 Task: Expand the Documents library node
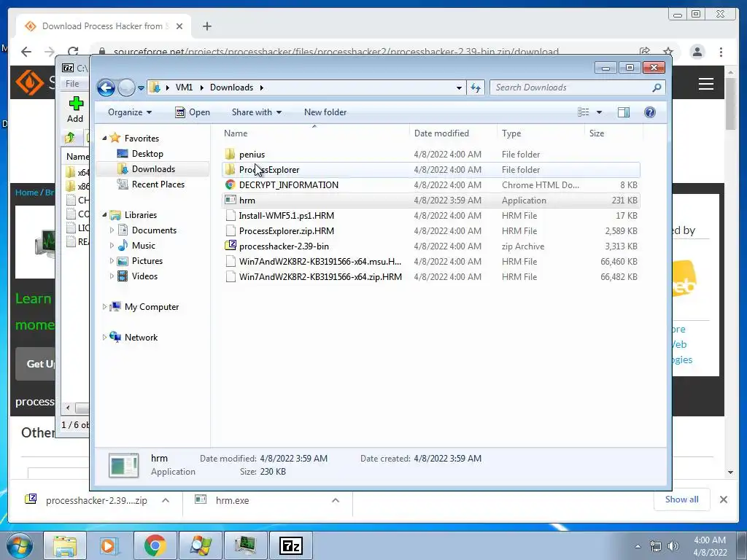click(x=112, y=230)
